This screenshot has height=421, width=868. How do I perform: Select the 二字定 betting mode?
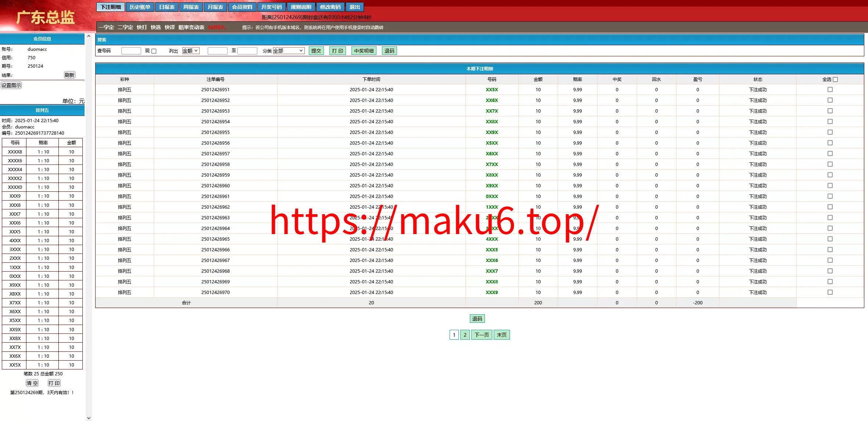(x=125, y=27)
